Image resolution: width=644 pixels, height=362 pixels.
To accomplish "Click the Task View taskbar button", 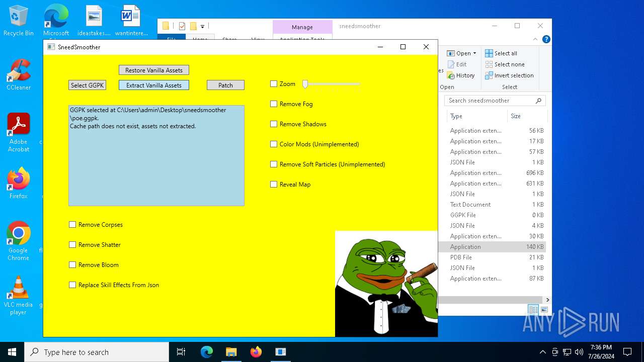I will 181,352.
